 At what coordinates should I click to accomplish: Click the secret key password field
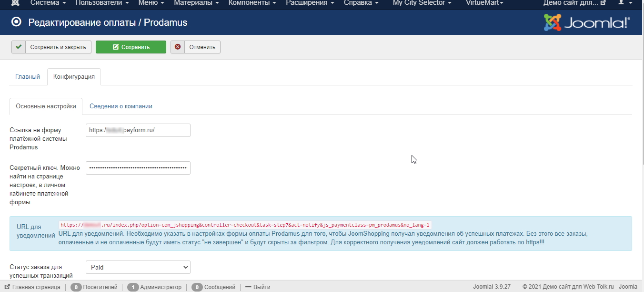coord(138,168)
